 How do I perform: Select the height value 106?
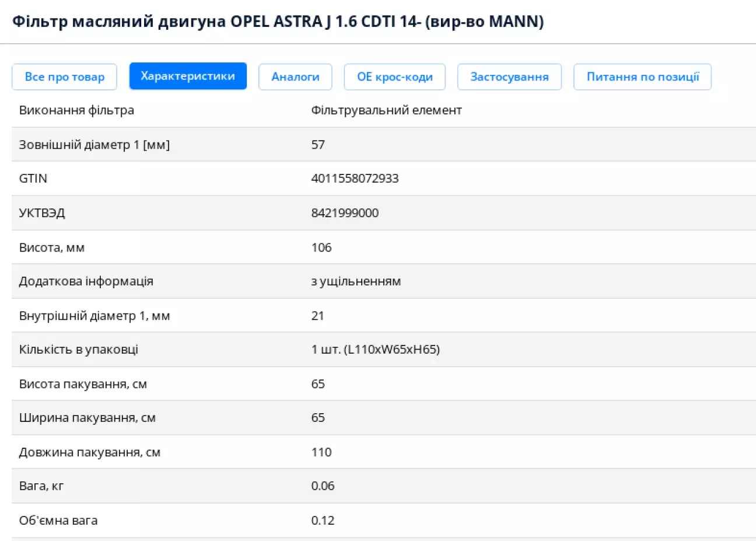[321, 247]
